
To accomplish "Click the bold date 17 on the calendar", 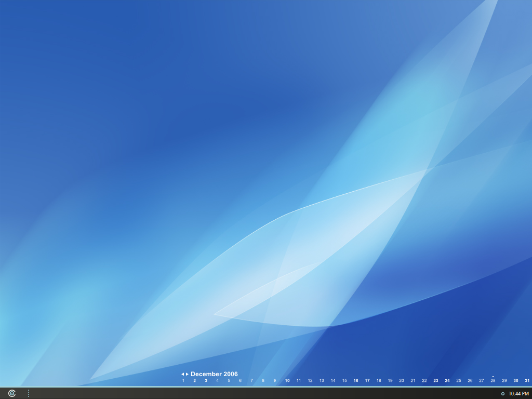I will [367, 381].
